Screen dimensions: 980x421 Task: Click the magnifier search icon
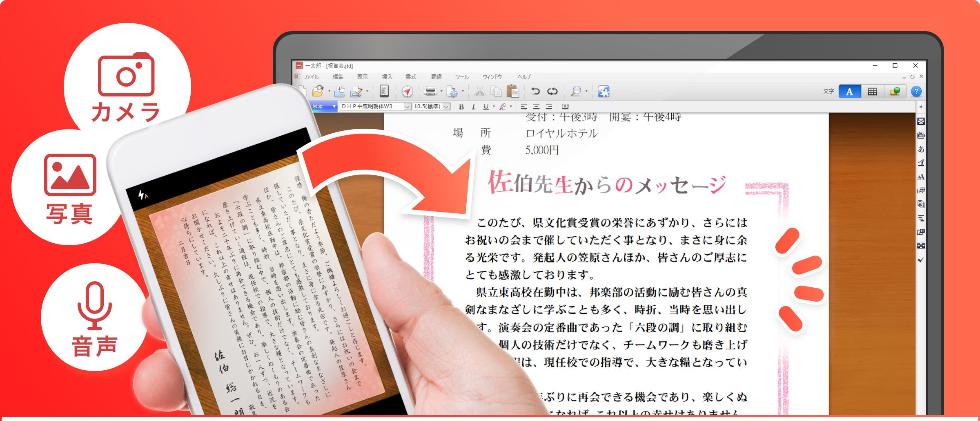(x=576, y=91)
